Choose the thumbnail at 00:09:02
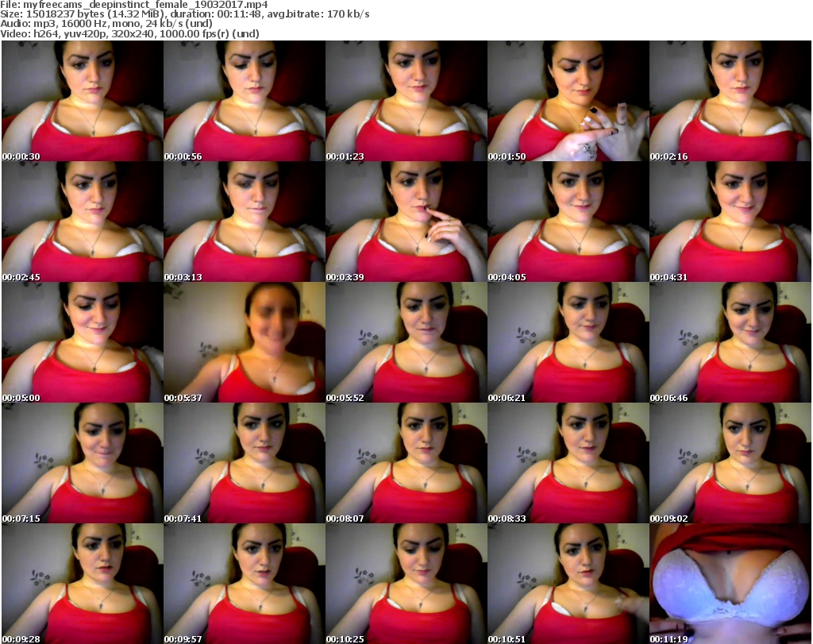The height and width of the screenshot is (644, 813). pyautogui.click(x=730, y=463)
